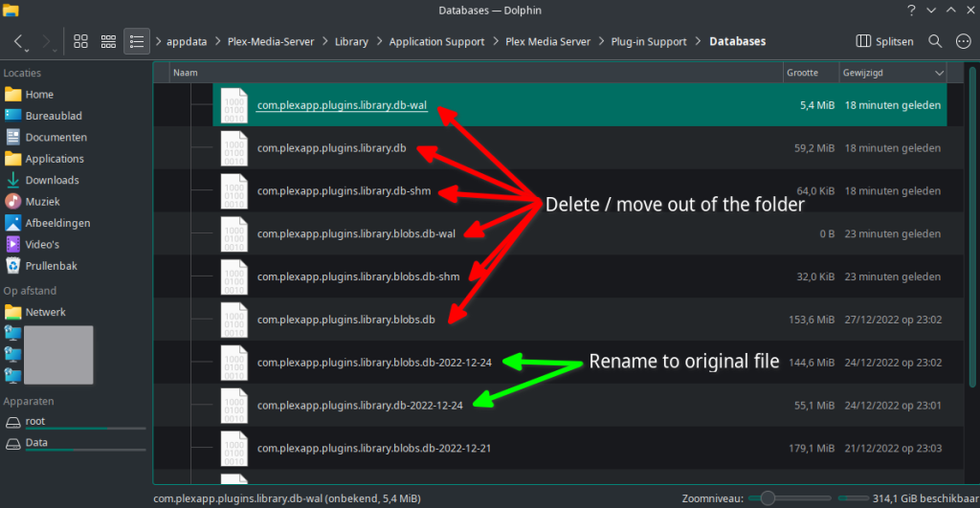This screenshot has width=980, height=508.
Task: Go back using the back arrow
Action: (x=19, y=42)
